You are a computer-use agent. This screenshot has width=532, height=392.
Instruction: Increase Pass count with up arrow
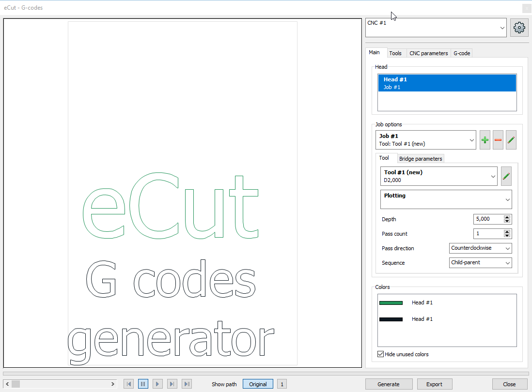[507, 232]
